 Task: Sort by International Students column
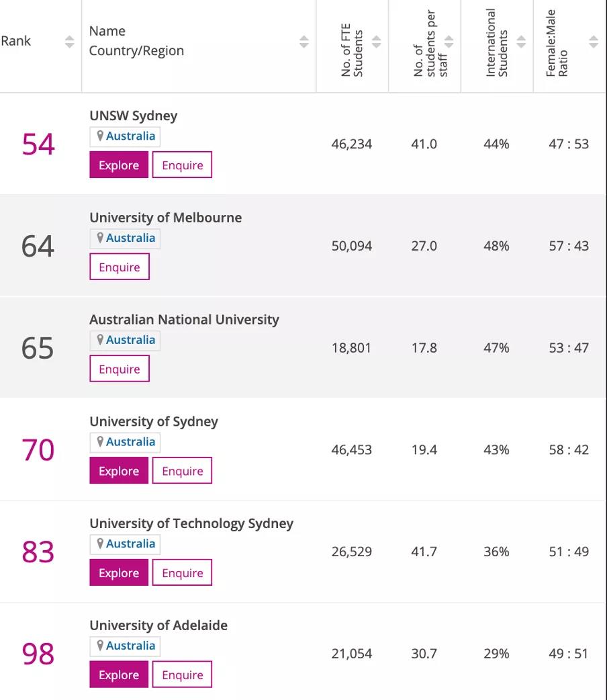[x=521, y=42]
